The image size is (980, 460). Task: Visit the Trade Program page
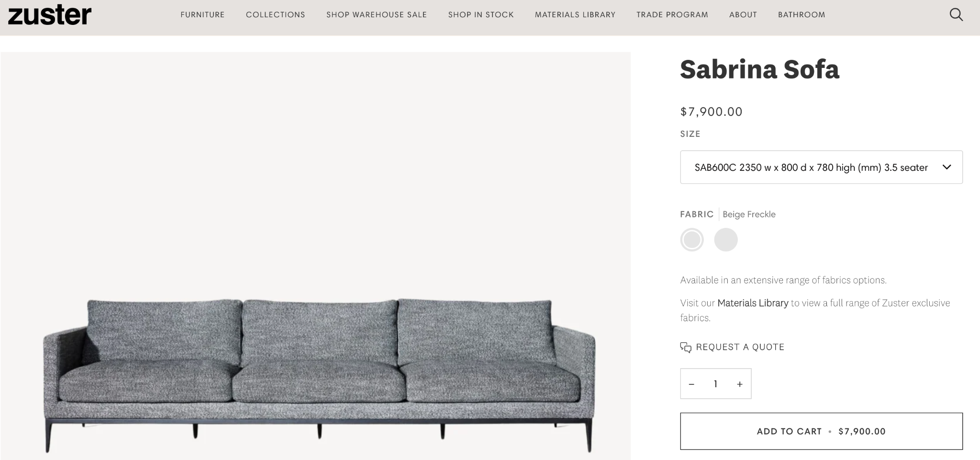[x=672, y=15]
